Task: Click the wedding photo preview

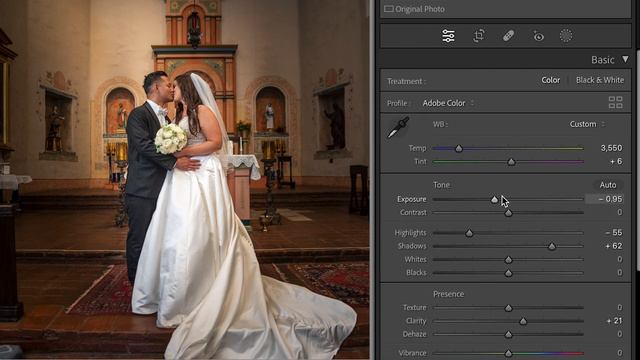Action: point(184,180)
